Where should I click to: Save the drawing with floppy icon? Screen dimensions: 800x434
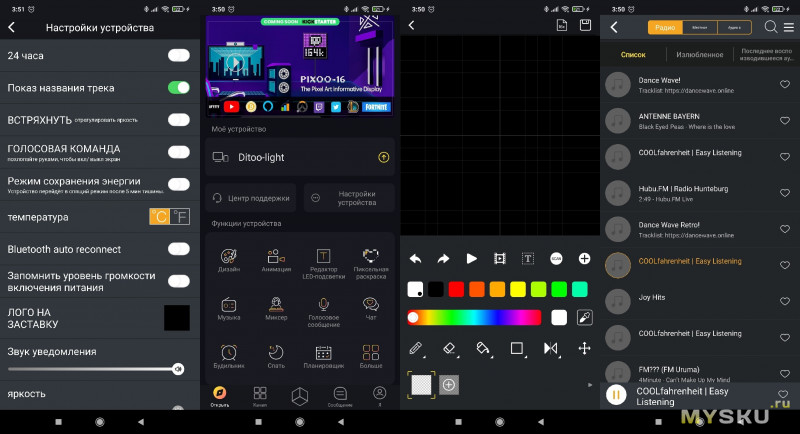pos(585,25)
